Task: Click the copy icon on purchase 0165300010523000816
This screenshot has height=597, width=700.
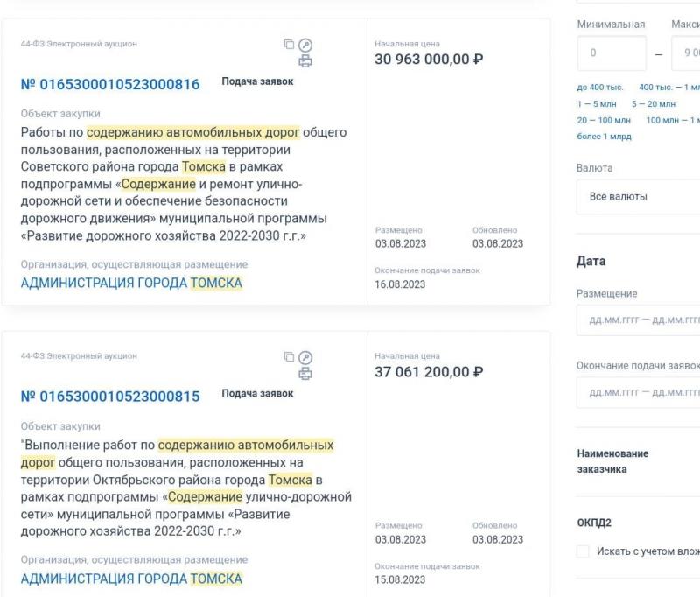Action: [x=290, y=44]
